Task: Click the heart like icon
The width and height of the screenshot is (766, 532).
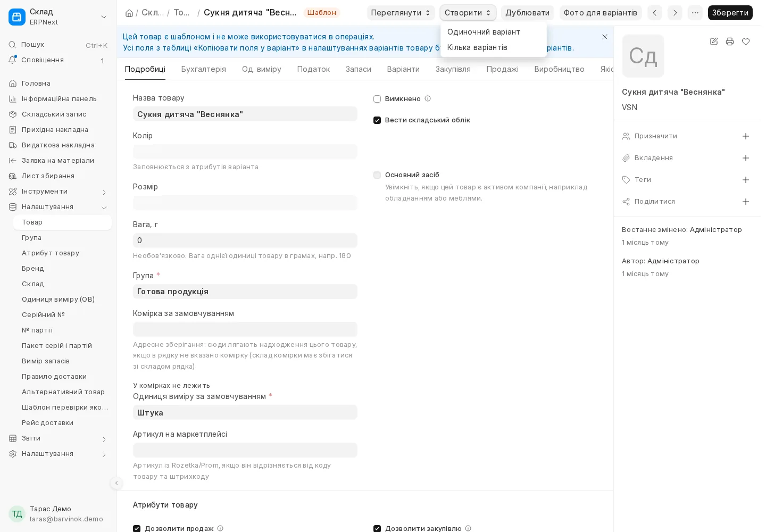Action: [x=746, y=41]
